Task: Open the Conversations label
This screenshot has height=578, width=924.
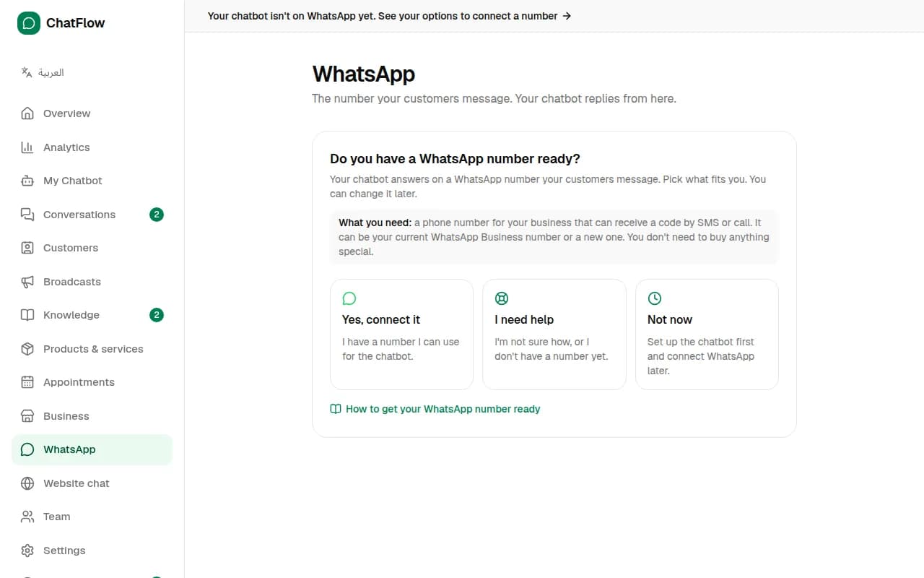Action: coord(79,215)
